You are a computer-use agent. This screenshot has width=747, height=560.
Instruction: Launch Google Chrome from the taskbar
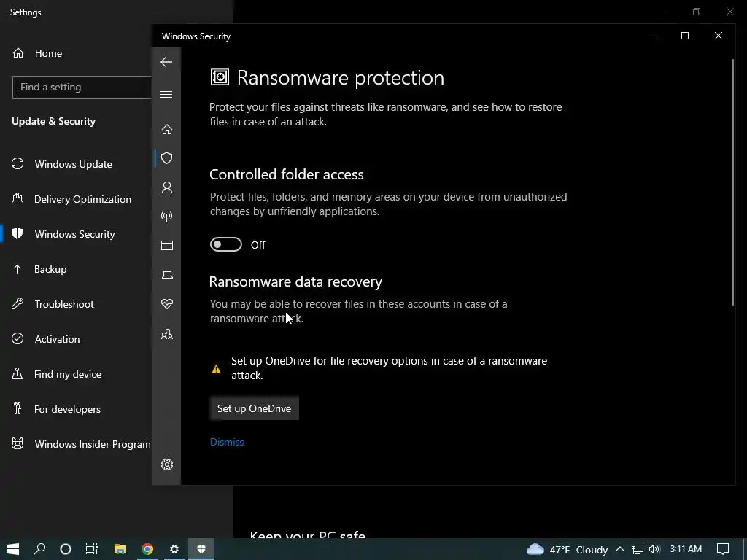tap(147, 549)
